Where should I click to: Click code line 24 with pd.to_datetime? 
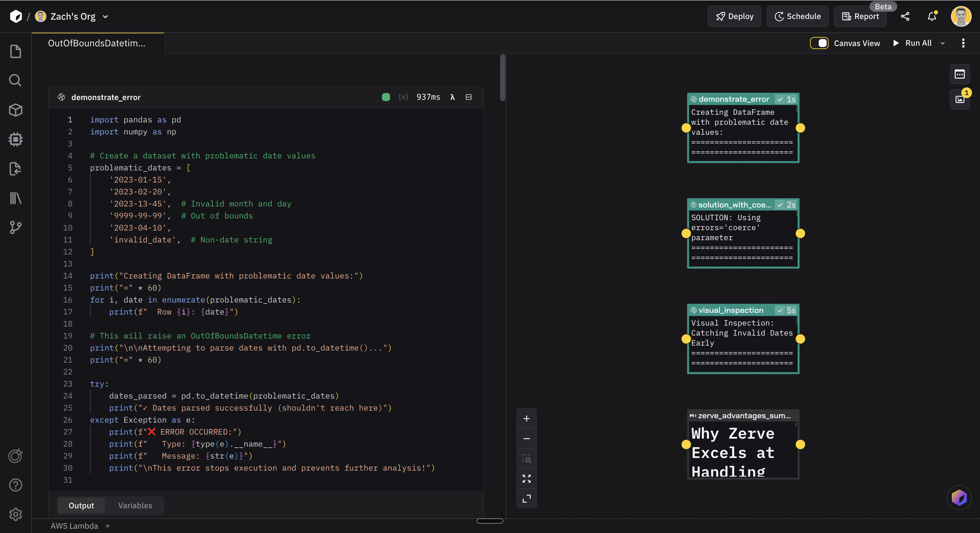click(x=224, y=396)
